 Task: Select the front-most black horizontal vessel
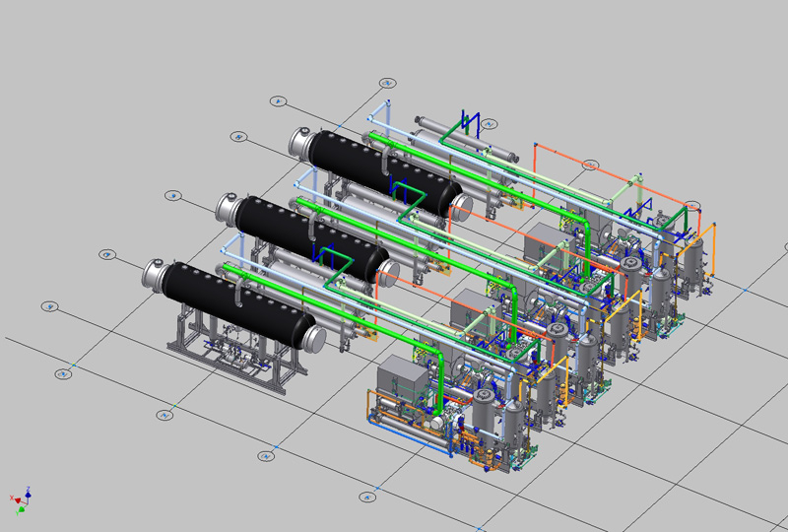(236, 304)
